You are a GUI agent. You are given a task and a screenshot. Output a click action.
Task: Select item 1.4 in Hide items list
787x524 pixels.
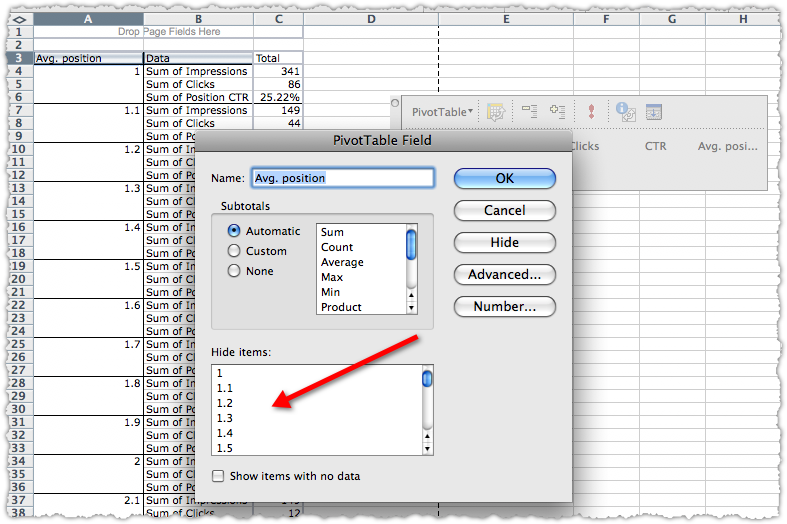point(317,433)
